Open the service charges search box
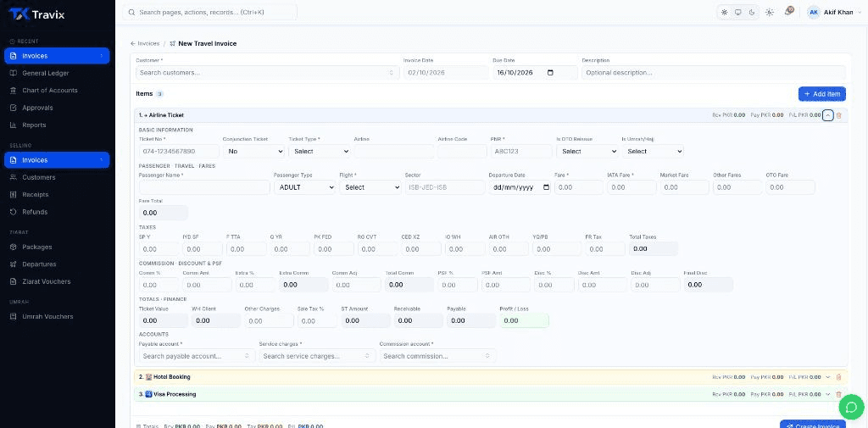 pyautogui.click(x=317, y=356)
